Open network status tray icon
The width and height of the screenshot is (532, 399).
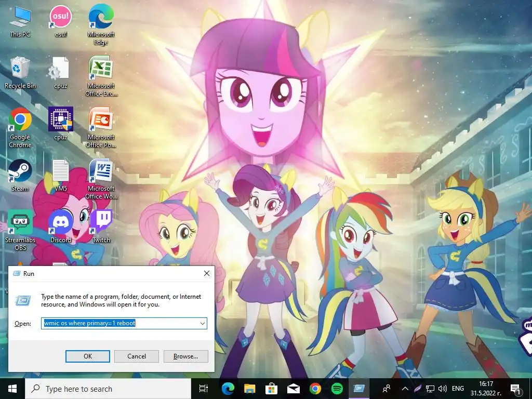tap(430, 389)
